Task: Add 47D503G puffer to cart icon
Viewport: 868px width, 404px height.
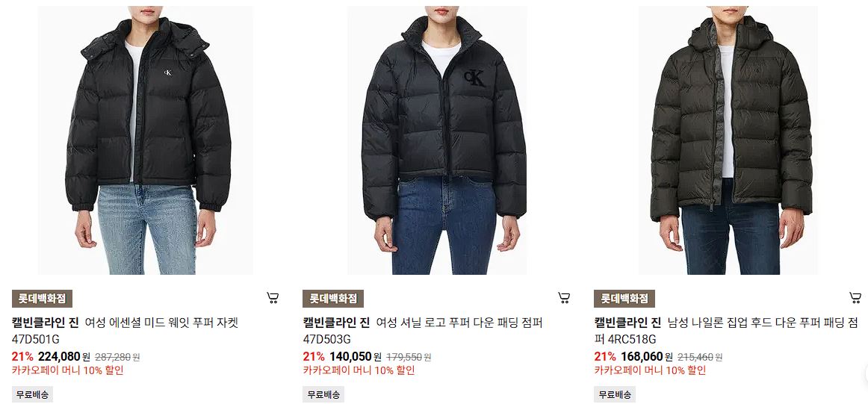Action: (563, 298)
